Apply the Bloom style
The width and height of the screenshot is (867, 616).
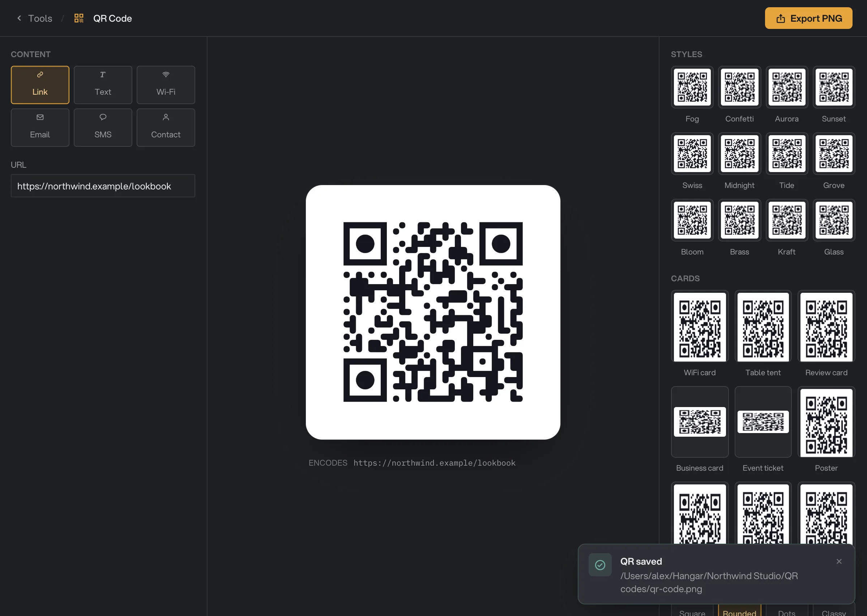click(692, 220)
